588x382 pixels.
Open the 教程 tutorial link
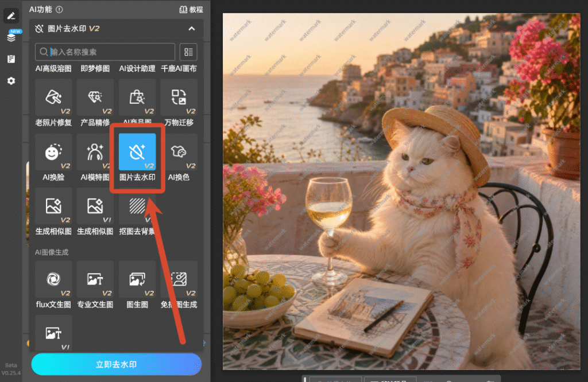pyautogui.click(x=191, y=10)
